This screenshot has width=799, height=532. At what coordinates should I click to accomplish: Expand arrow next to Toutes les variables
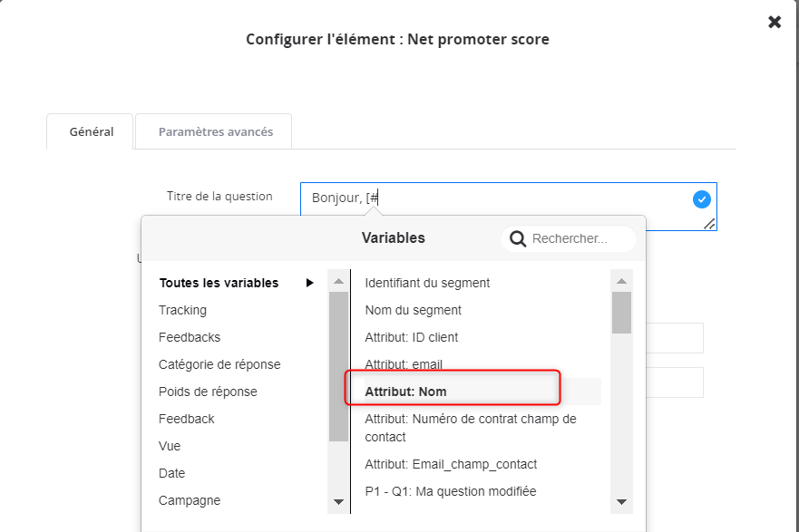[310, 283]
